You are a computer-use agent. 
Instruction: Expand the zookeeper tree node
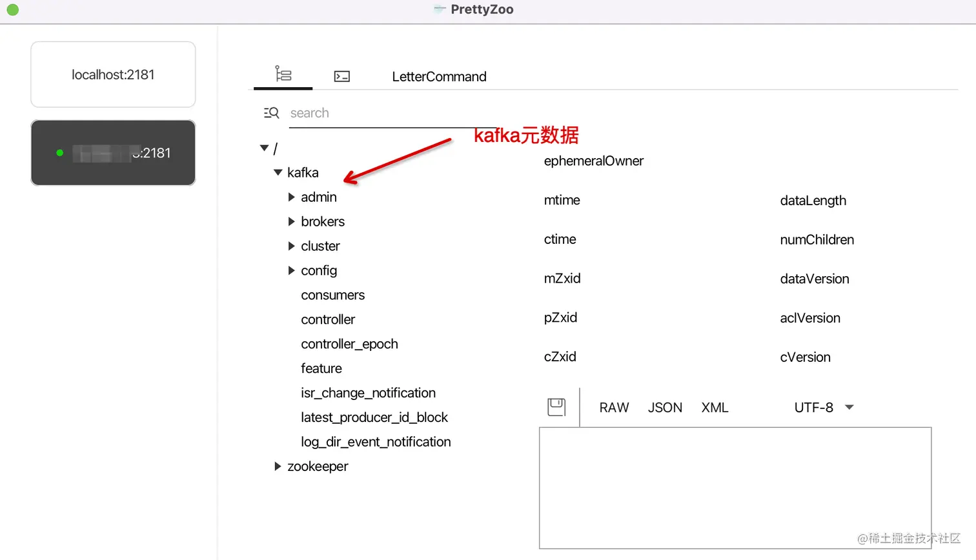click(x=278, y=466)
